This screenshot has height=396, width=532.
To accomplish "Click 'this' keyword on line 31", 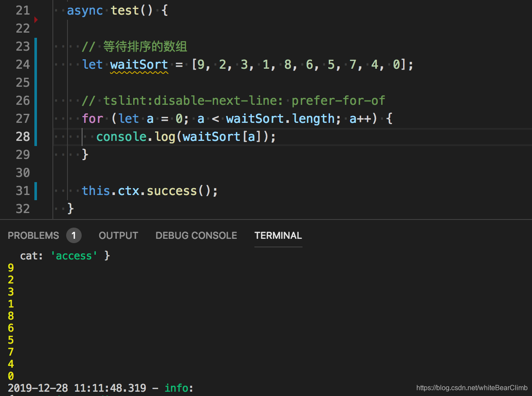I will coord(96,191).
